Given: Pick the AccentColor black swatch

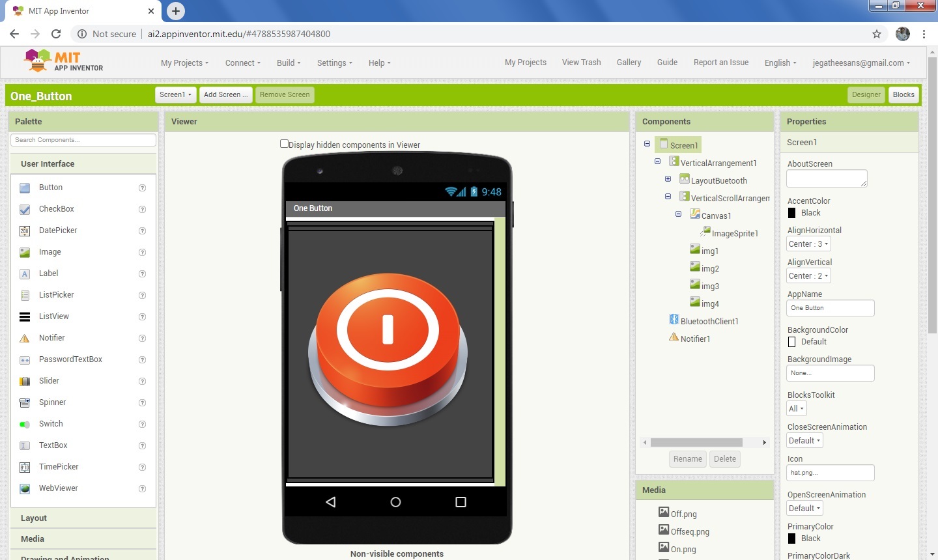Looking at the screenshot, I should point(792,213).
